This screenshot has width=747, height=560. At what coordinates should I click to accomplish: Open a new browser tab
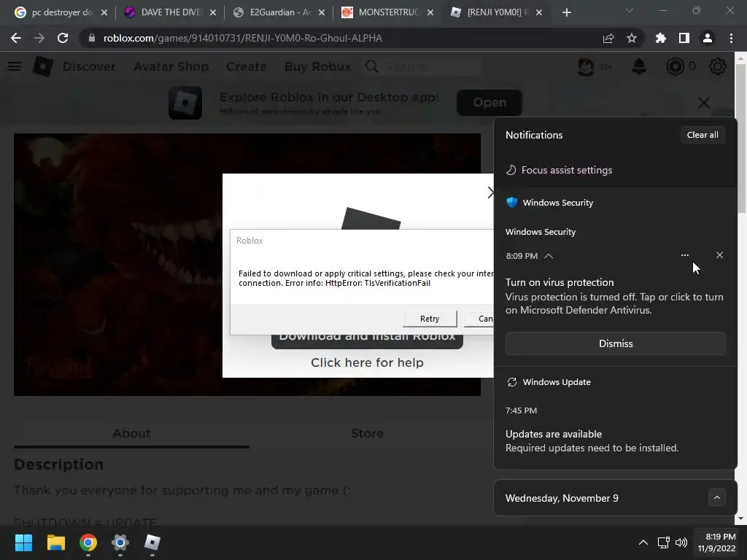(x=566, y=12)
